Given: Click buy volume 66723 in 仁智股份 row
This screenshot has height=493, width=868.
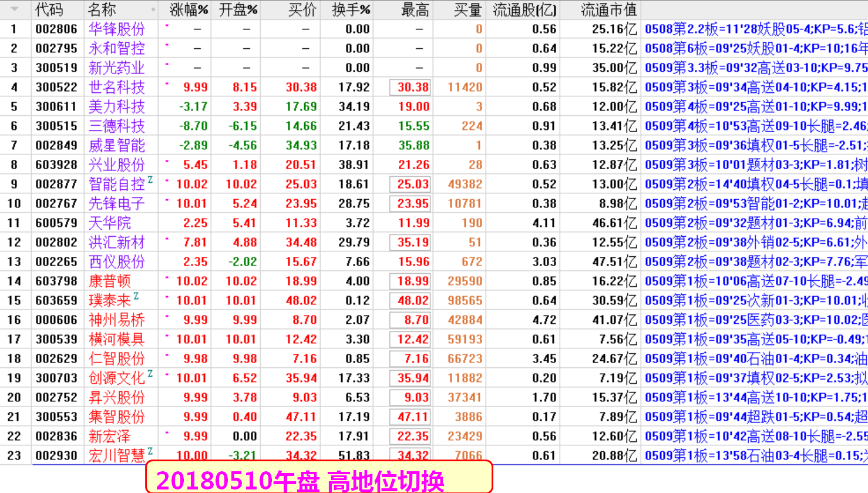Looking at the screenshot, I should tap(465, 358).
